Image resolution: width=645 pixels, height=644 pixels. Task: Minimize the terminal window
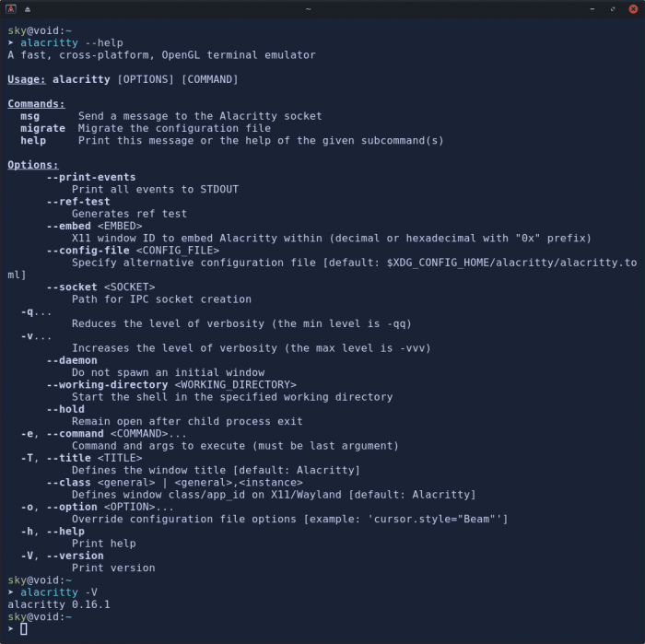(x=594, y=8)
